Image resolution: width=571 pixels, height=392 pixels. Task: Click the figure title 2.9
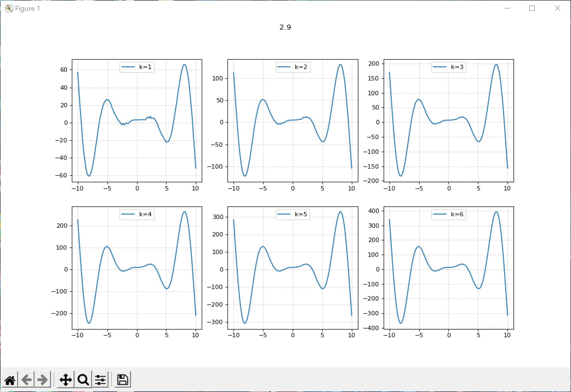285,27
